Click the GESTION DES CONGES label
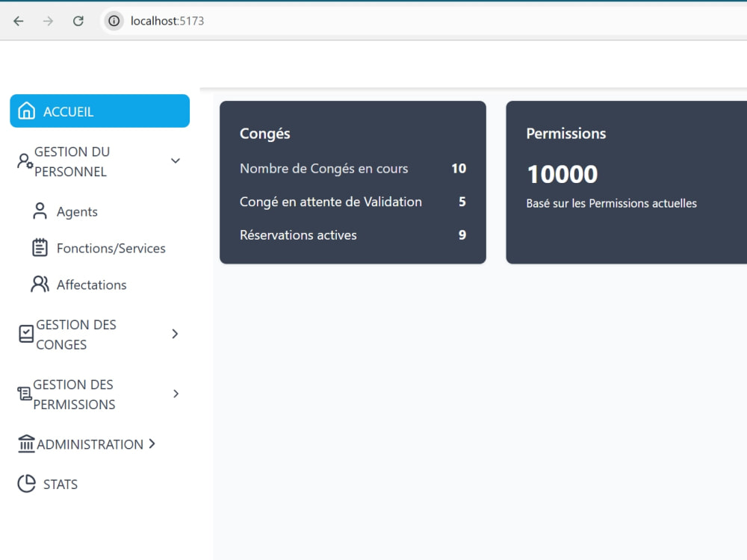 coord(75,335)
